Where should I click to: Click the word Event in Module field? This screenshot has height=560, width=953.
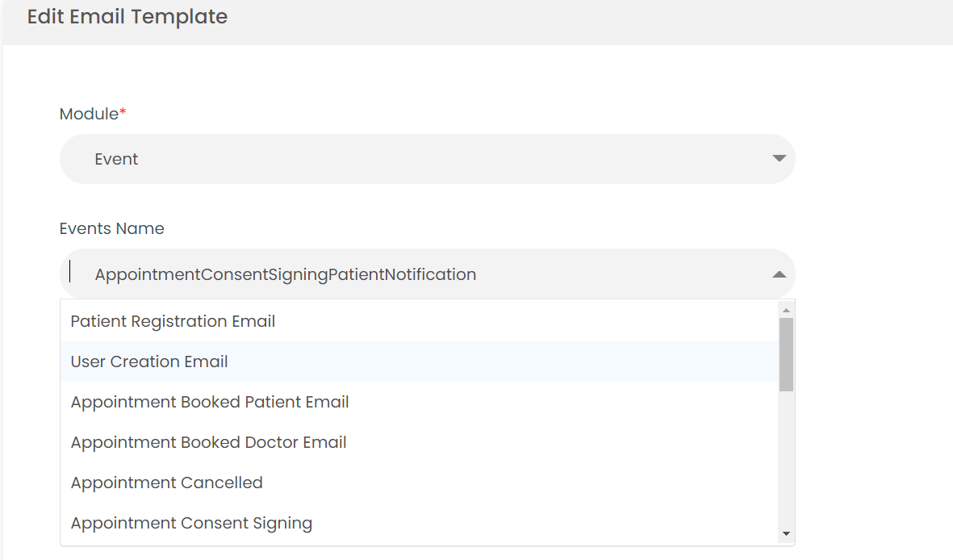pyautogui.click(x=116, y=159)
